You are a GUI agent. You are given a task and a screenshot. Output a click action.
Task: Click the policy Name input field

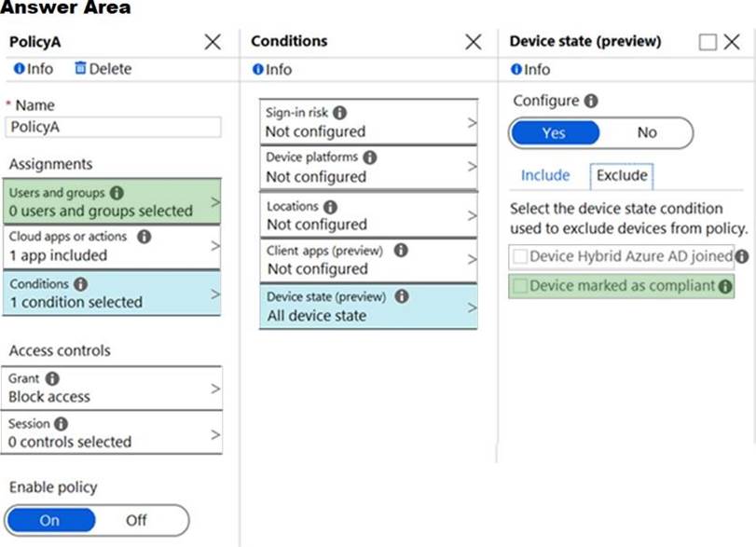tap(114, 128)
